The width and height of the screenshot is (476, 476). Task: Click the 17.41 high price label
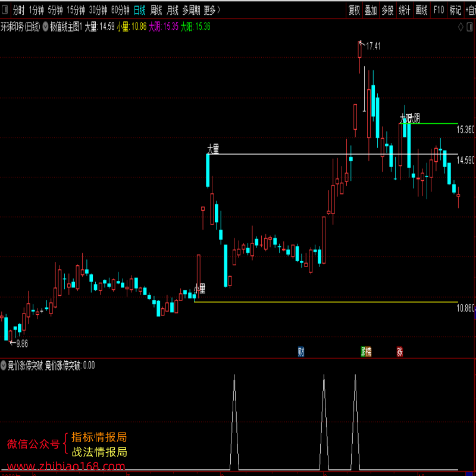pyautogui.click(x=373, y=46)
